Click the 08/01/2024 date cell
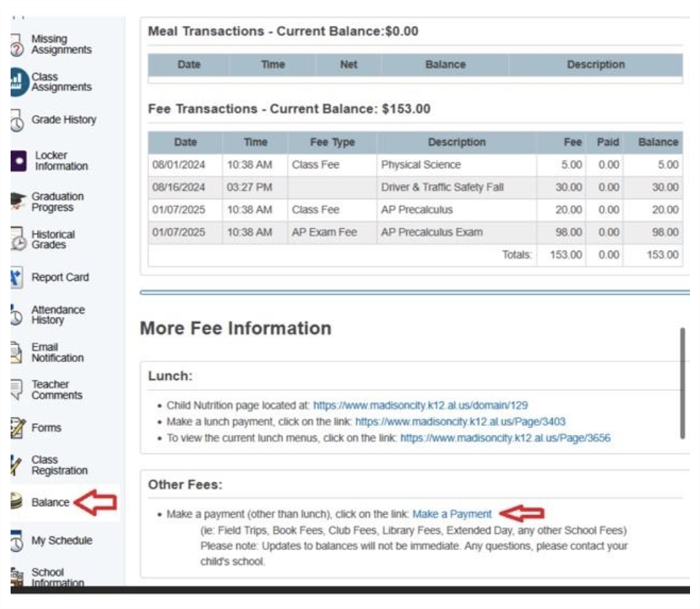Viewport: 700px width, 609px height. coord(185,165)
